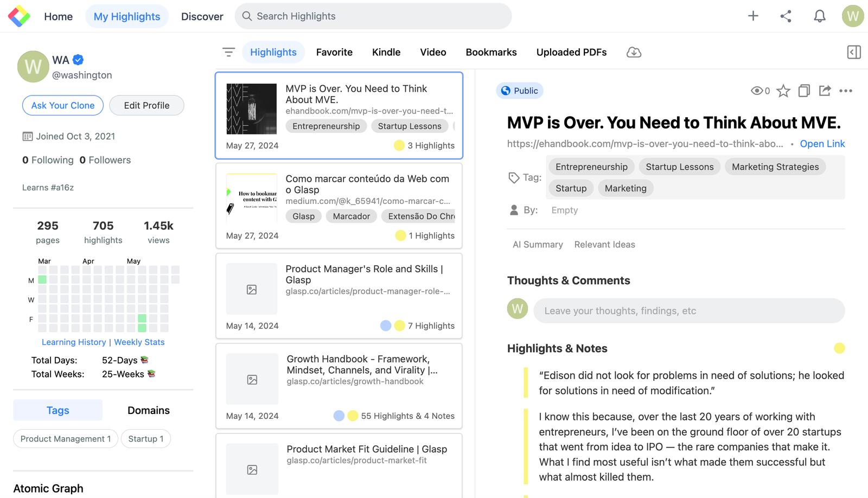The image size is (868, 498).
Task: Toggle the favorite star on the article
Action: click(783, 91)
